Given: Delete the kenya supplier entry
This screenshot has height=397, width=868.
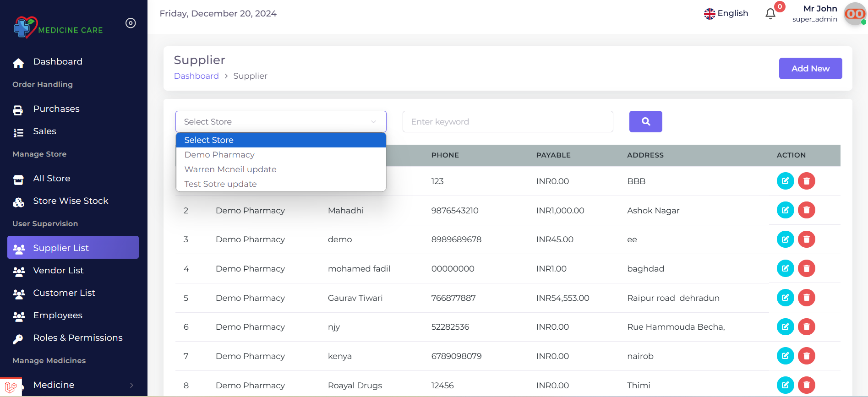Looking at the screenshot, I should (x=806, y=356).
